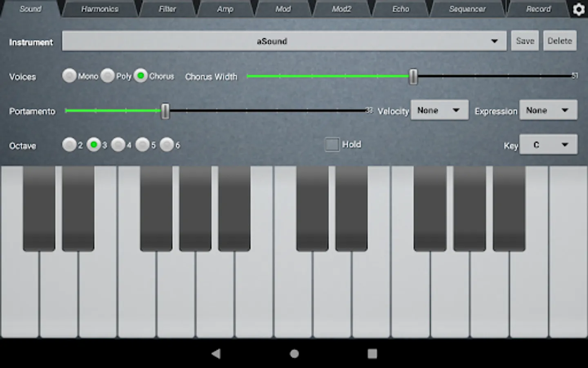This screenshot has height=368, width=588.
Task: Open the Velocity dropdown
Action: click(x=439, y=110)
